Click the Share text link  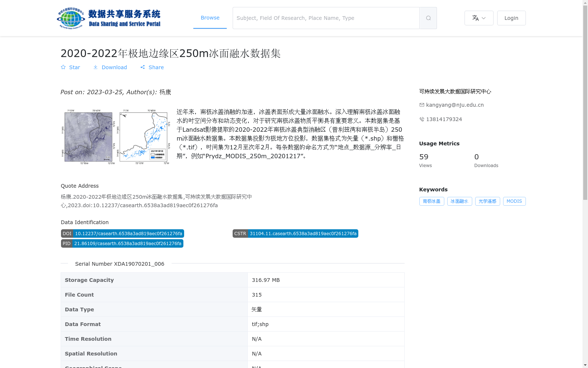pyautogui.click(x=156, y=67)
